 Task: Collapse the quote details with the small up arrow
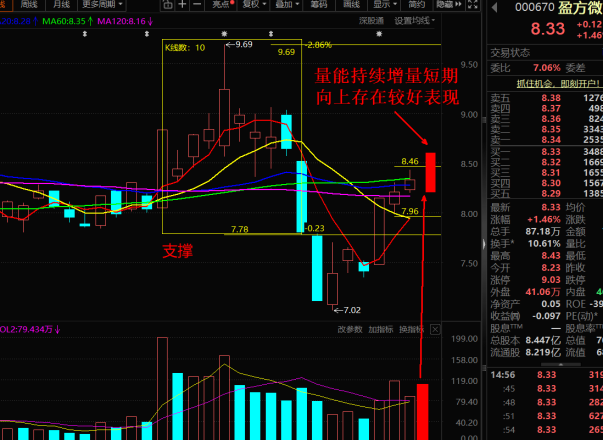[561, 363]
